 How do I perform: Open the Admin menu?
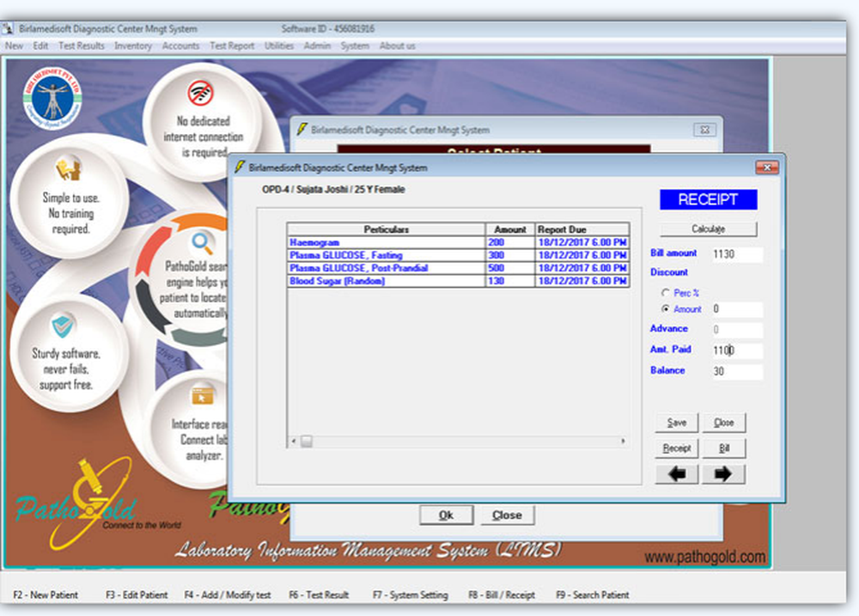[x=317, y=46]
